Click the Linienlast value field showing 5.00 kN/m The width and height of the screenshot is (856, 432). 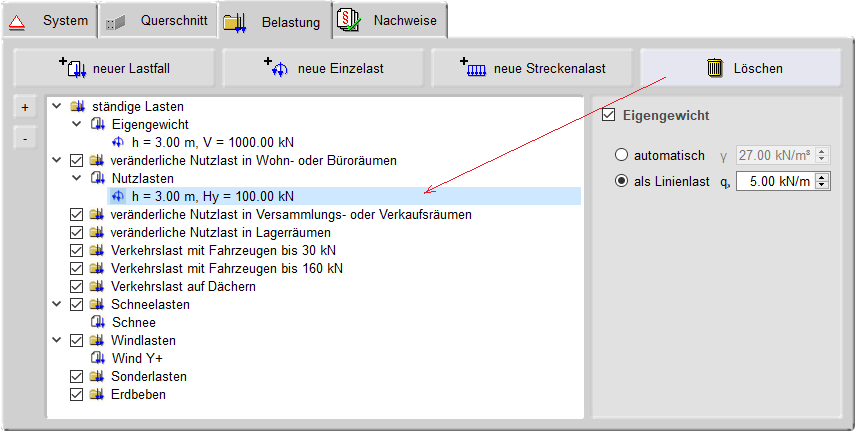pyautogui.click(x=775, y=181)
